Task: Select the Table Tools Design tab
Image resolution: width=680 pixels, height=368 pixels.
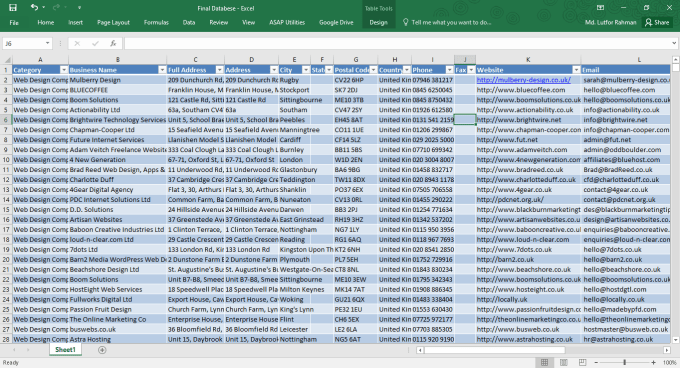Action: click(379, 23)
